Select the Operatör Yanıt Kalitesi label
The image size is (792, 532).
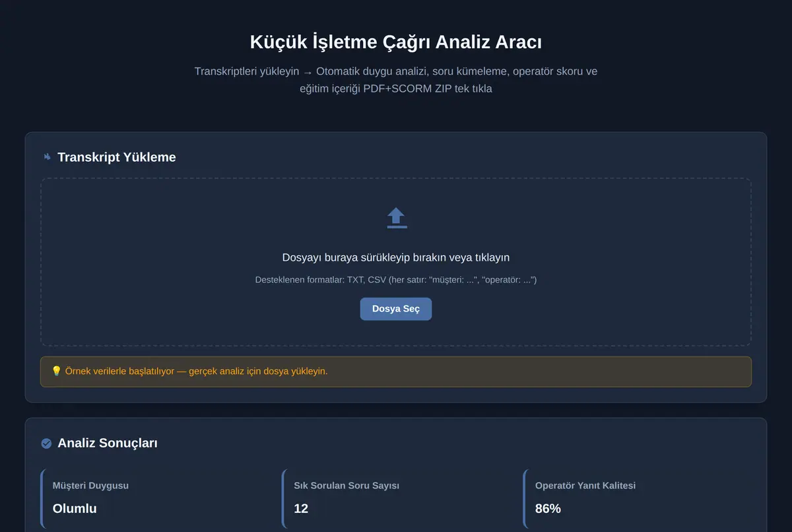(585, 485)
